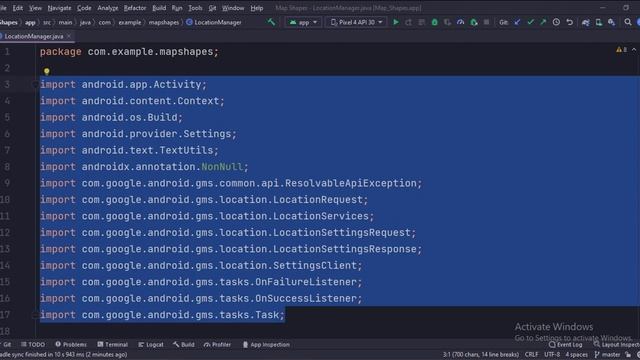
Task: Open the App Inspection tool window
Action: coord(266,344)
